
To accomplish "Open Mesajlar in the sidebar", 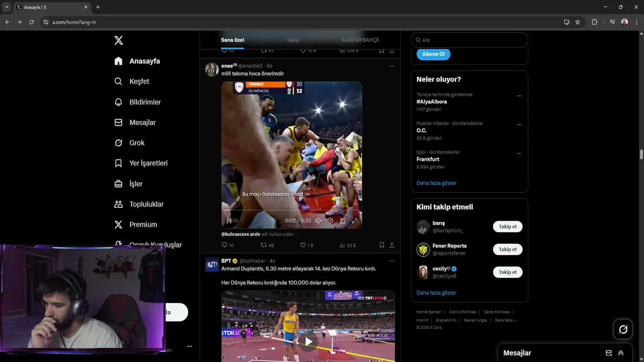I will click(x=135, y=122).
